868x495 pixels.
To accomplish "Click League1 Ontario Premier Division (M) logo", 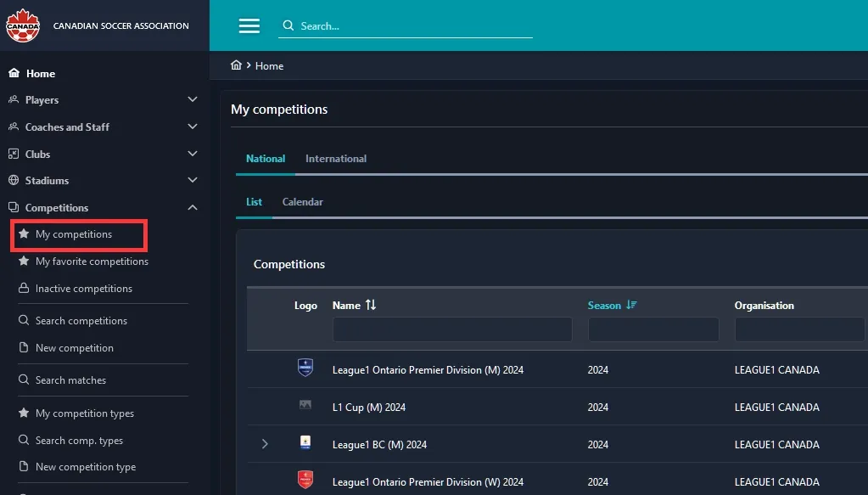I will pyautogui.click(x=305, y=367).
